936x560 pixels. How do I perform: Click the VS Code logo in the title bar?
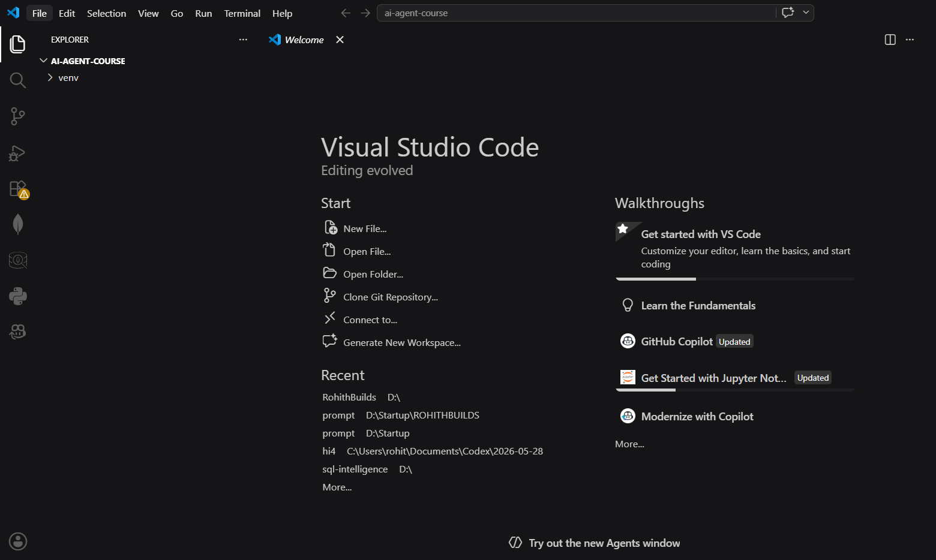pos(13,13)
